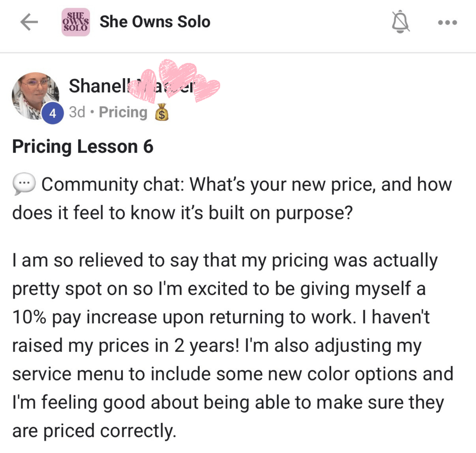This screenshot has height=453, width=476.
Task: Go back using the left arrow
Action: coord(29,22)
